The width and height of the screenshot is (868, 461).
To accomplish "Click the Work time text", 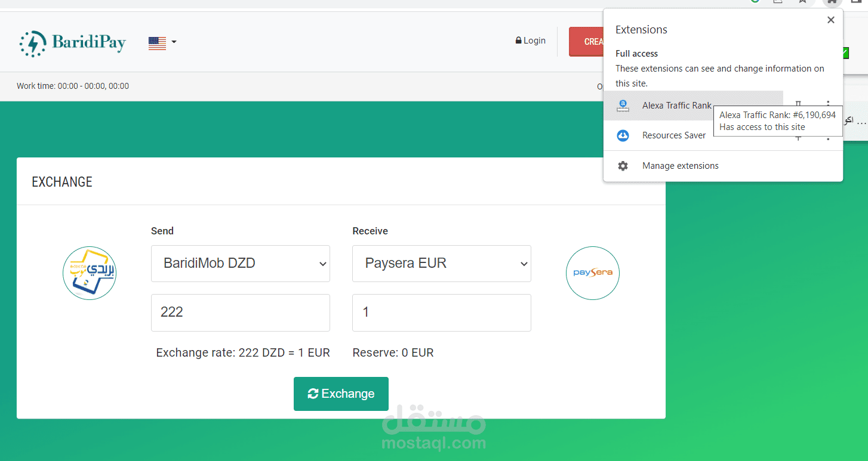I will tap(73, 86).
